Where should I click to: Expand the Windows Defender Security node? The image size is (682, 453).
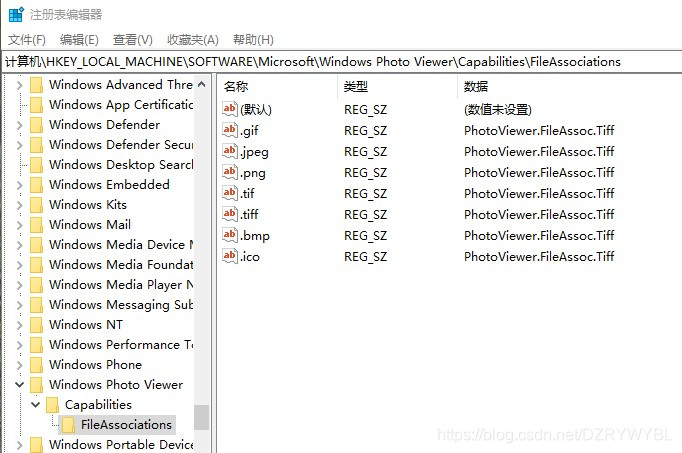[x=19, y=145]
